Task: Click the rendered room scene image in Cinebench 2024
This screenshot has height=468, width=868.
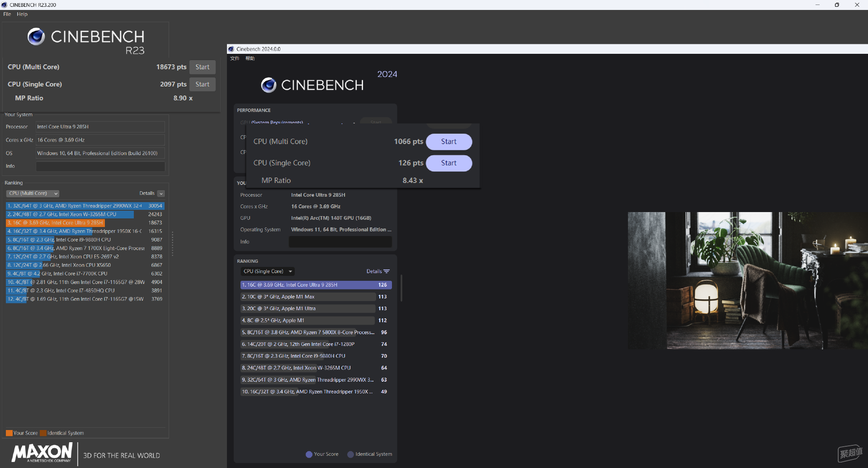Action: (x=748, y=281)
